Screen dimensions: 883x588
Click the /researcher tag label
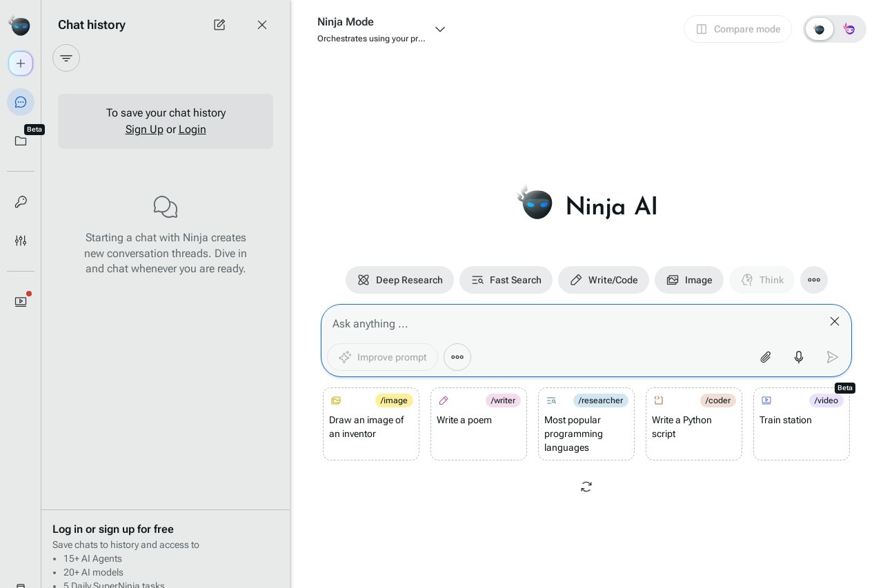[601, 401]
